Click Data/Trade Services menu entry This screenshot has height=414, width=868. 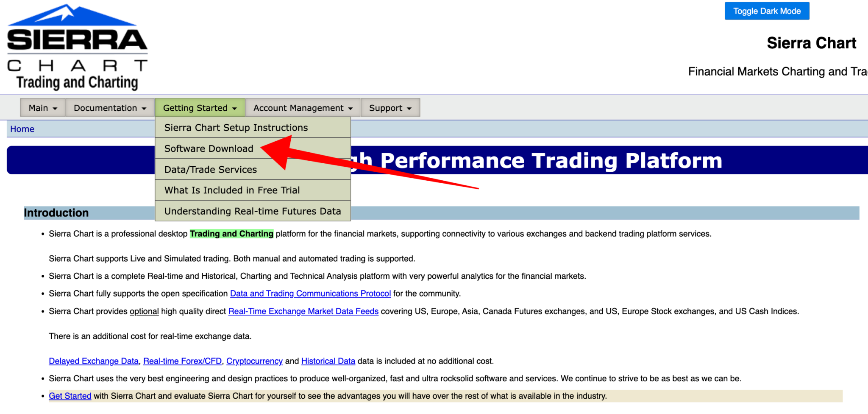[210, 169]
